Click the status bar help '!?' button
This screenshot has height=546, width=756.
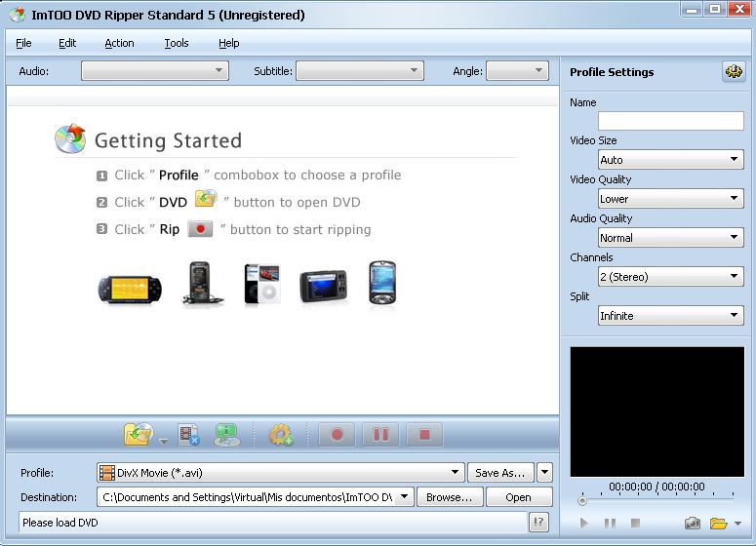point(538,522)
